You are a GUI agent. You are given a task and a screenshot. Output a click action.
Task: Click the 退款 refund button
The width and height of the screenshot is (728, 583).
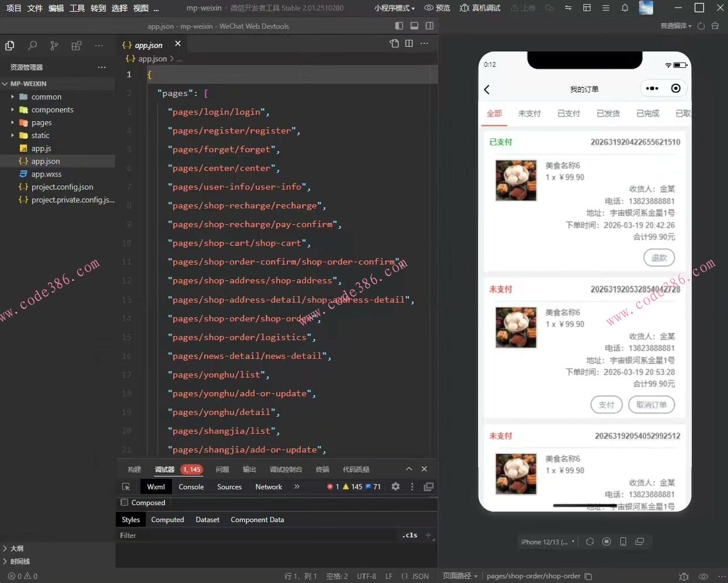click(x=659, y=258)
